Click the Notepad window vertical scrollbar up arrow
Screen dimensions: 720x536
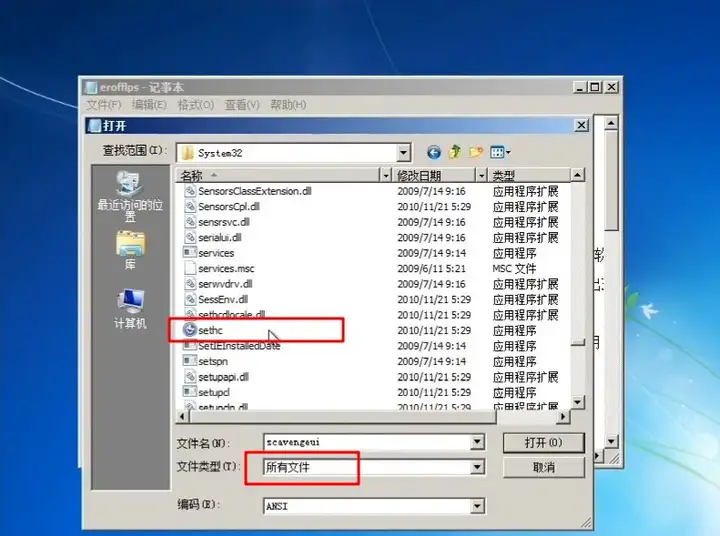click(x=611, y=123)
